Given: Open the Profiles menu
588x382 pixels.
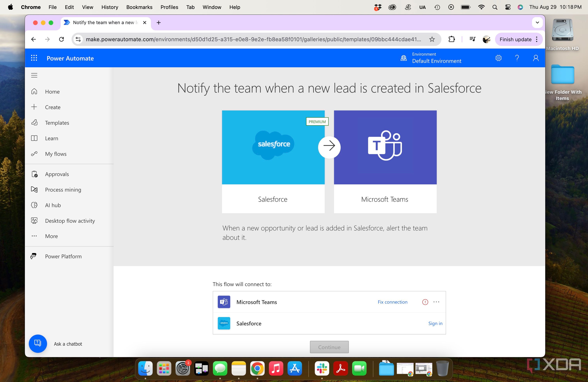Looking at the screenshot, I should [x=169, y=7].
